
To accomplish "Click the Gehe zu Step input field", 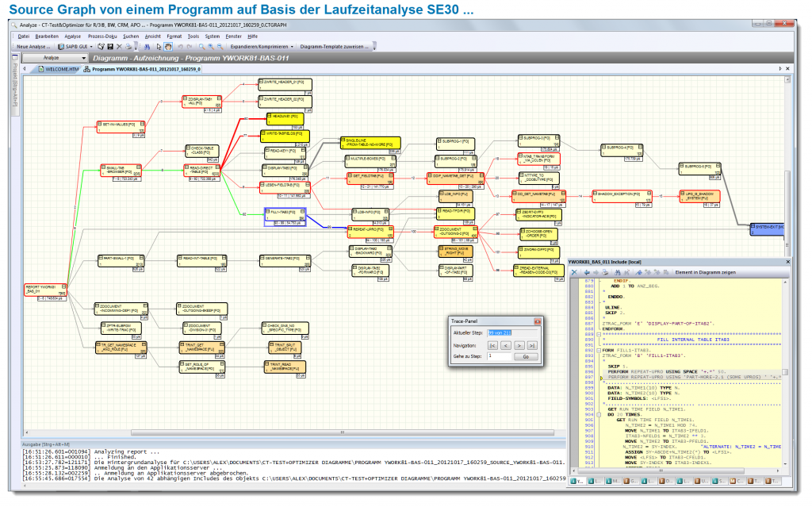I will (x=500, y=355).
